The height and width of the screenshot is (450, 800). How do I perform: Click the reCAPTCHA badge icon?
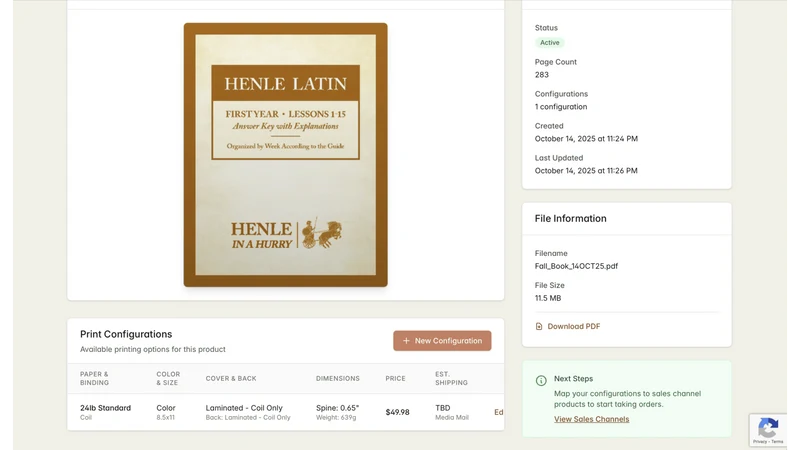[x=768, y=428]
